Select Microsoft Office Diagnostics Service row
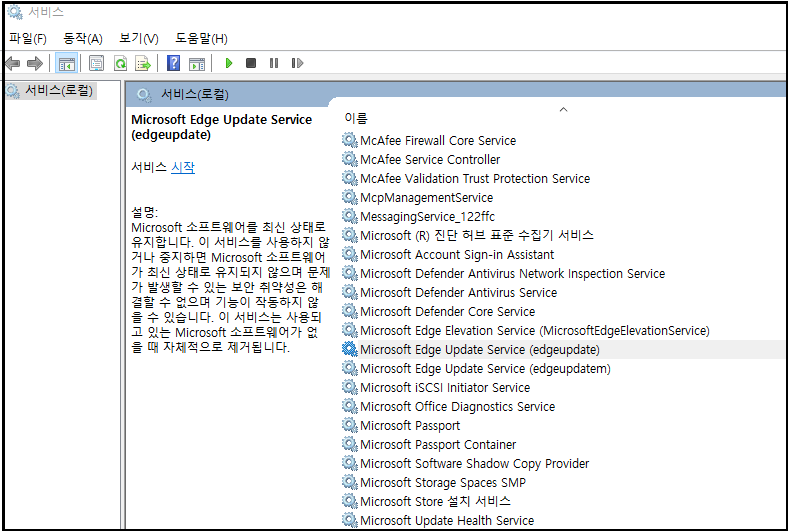This screenshot has height=531, width=788. coord(457,407)
